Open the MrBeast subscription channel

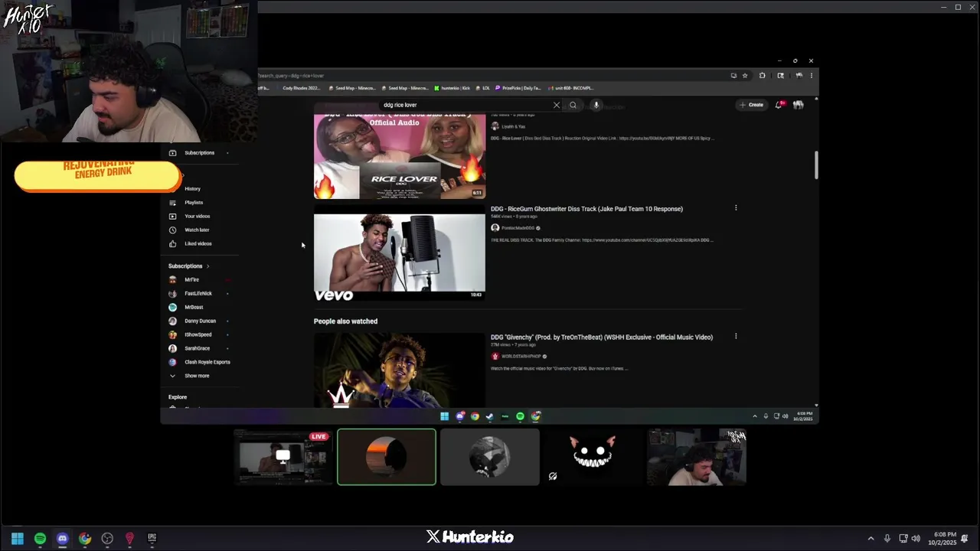[194, 307]
